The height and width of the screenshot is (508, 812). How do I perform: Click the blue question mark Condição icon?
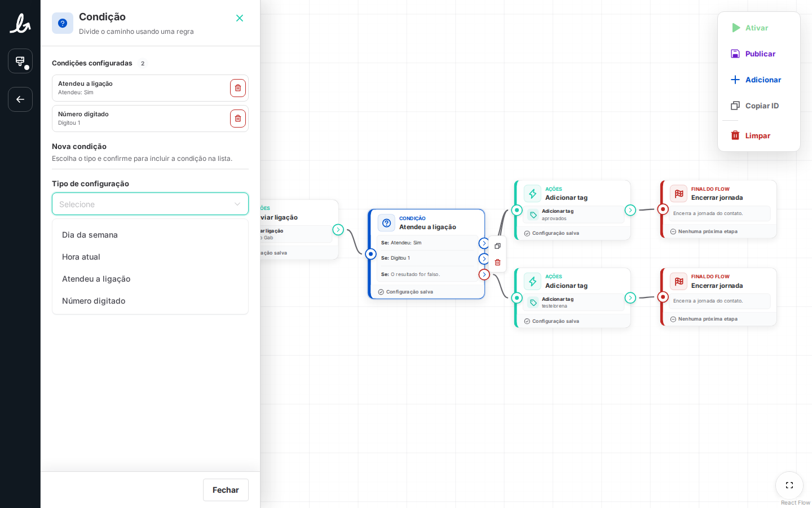pyautogui.click(x=63, y=23)
